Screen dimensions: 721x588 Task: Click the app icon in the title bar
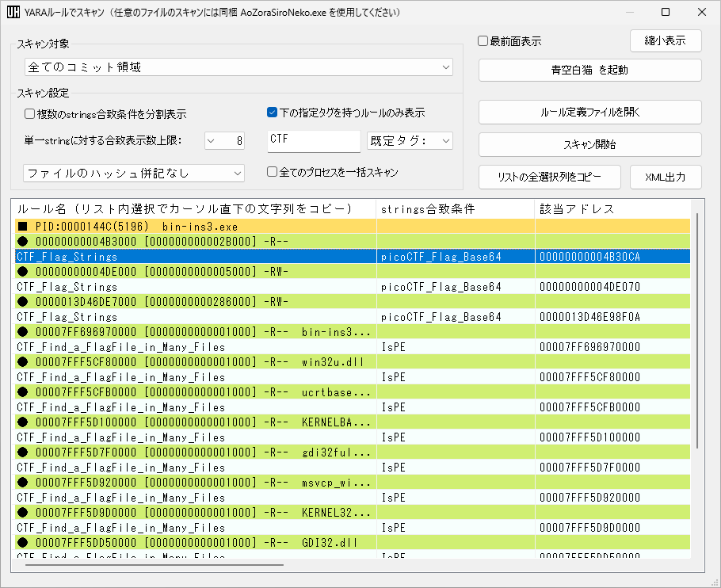[x=13, y=13]
